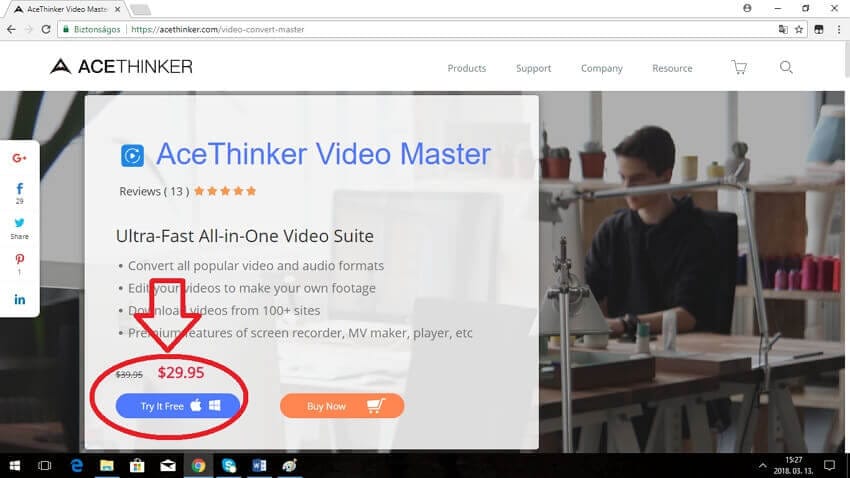Click the taskbar clock and date

pyautogui.click(x=794, y=466)
